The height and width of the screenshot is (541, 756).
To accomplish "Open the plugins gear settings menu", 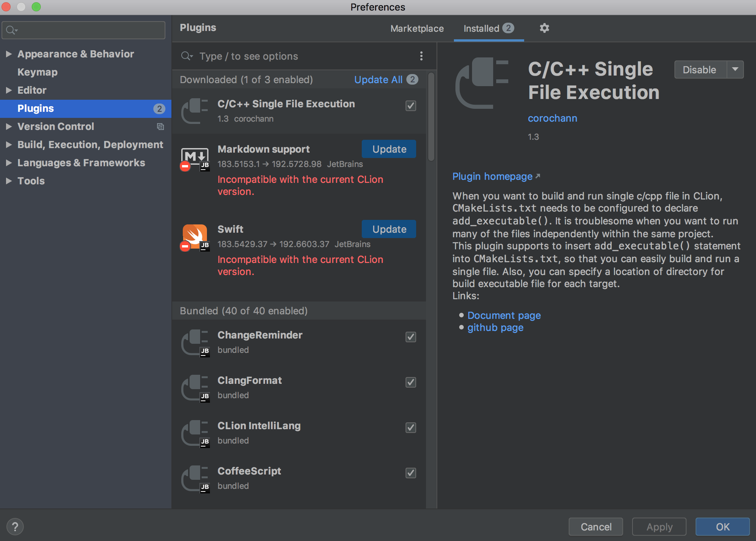I will [544, 28].
